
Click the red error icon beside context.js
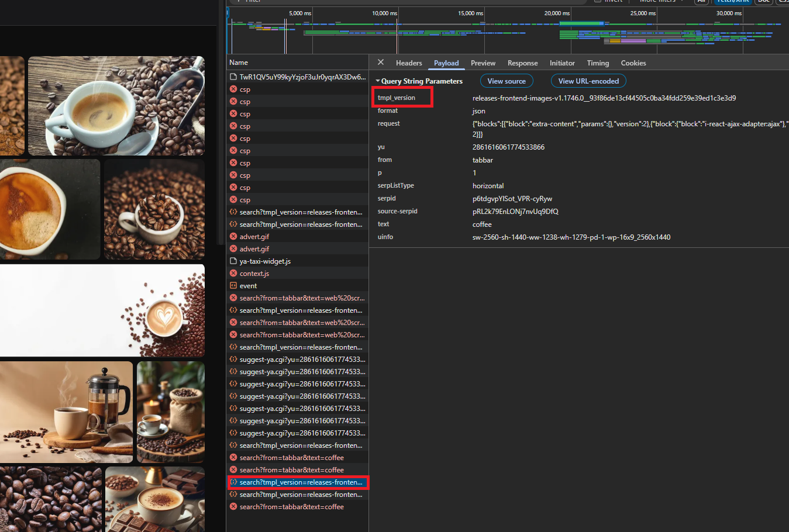tap(233, 274)
